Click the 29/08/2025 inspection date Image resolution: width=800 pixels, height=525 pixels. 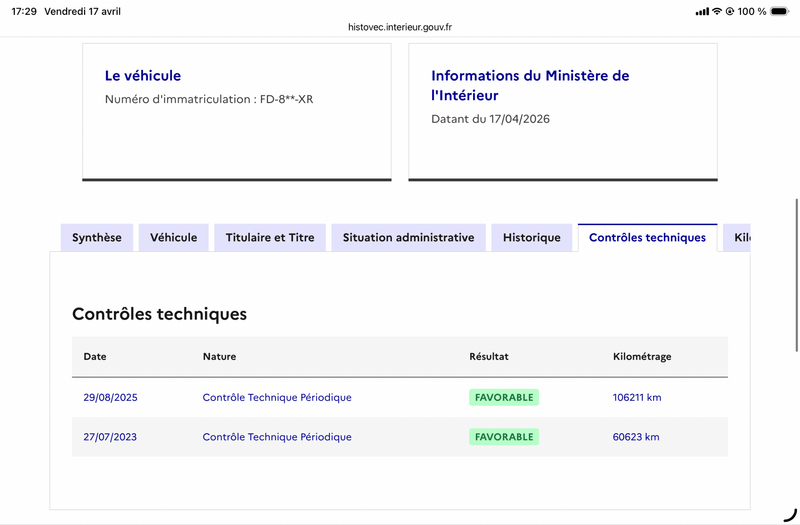[110, 397]
